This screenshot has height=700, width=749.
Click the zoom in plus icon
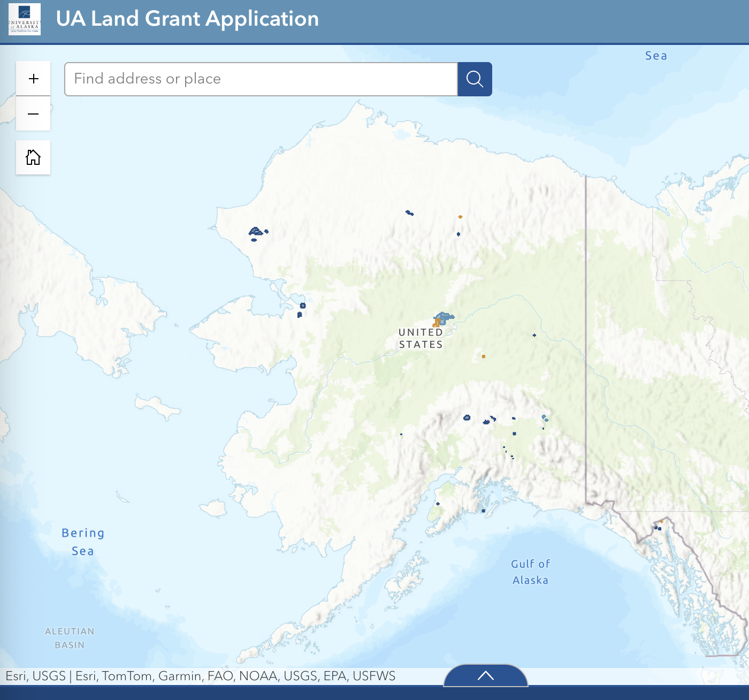point(33,78)
